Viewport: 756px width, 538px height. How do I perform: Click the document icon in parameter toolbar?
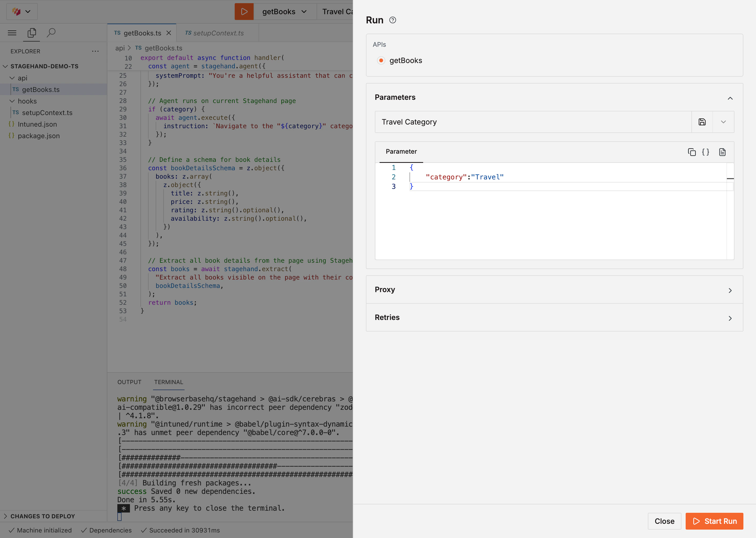(x=722, y=152)
